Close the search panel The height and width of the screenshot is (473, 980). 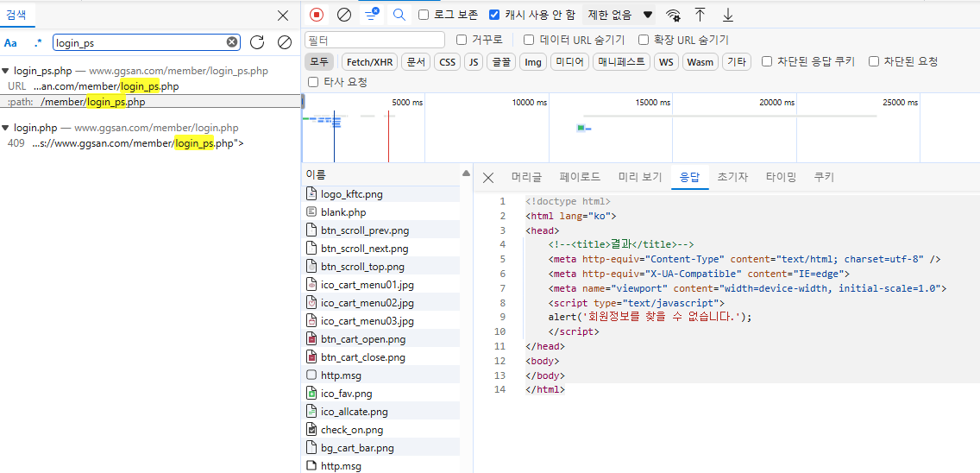click(x=283, y=15)
